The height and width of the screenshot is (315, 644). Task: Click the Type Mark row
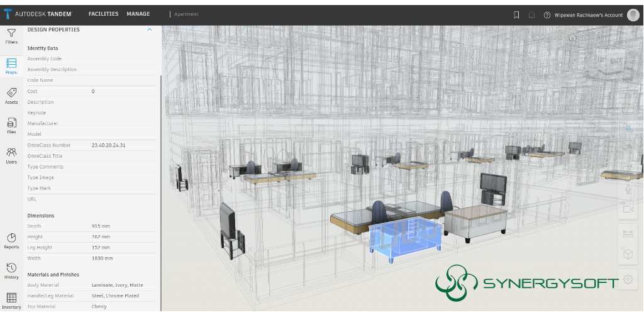pos(92,188)
